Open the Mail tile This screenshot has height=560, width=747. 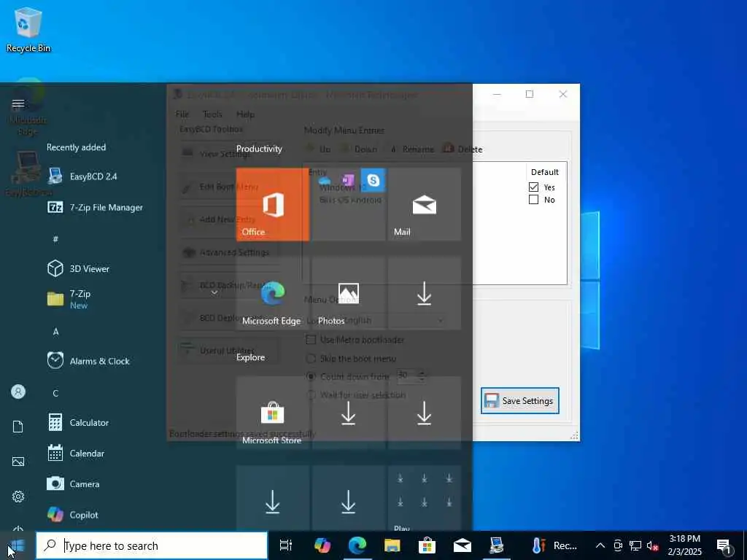click(425, 204)
